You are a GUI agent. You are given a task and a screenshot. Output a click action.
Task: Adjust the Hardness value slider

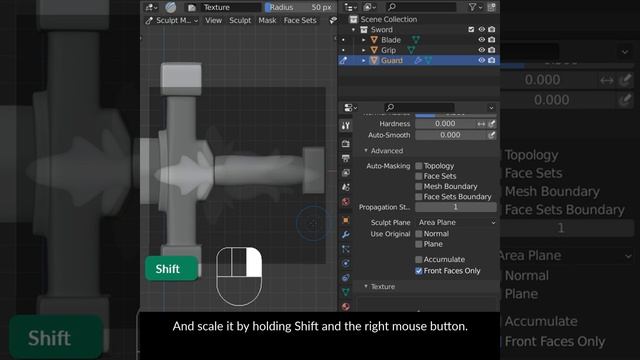pyautogui.click(x=445, y=124)
